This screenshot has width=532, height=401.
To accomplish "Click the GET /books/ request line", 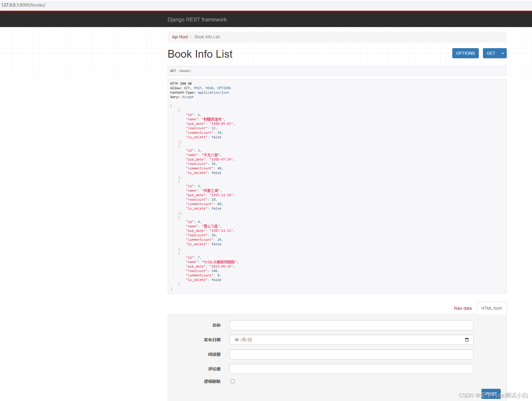I will [x=181, y=71].
